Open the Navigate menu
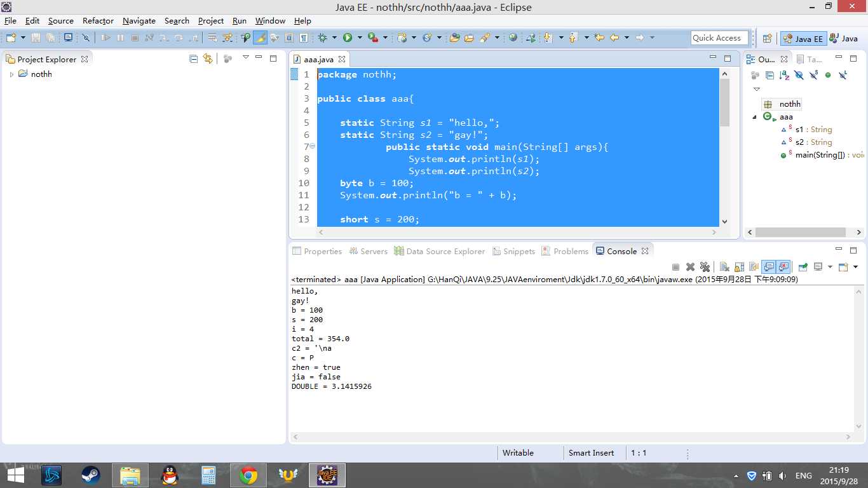 pyautogui.click(x=139, y=20)
